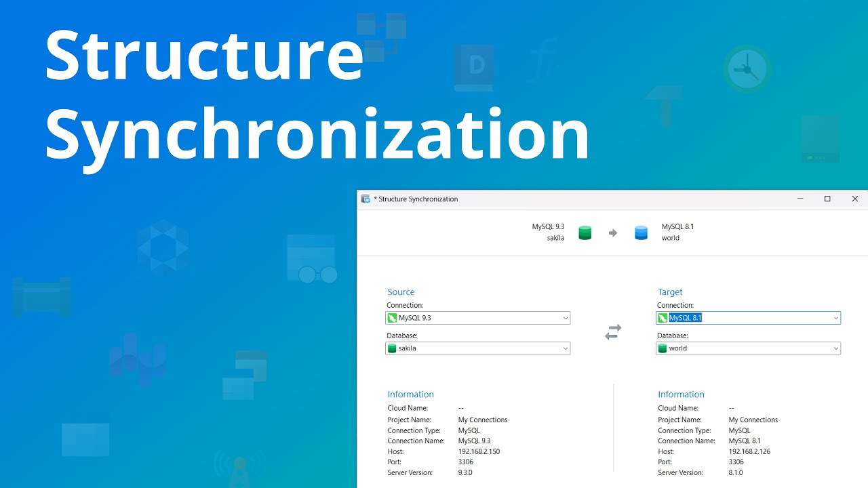
Task: Click the database icon in the world field
Action: (x=663, y=348)
